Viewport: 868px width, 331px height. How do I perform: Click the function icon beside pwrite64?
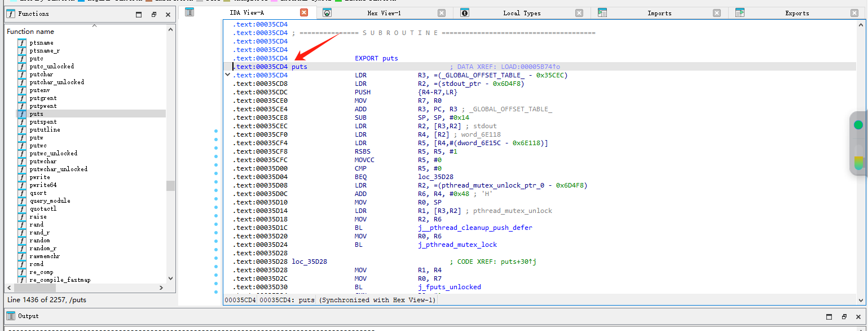click(x=22, y=185)
